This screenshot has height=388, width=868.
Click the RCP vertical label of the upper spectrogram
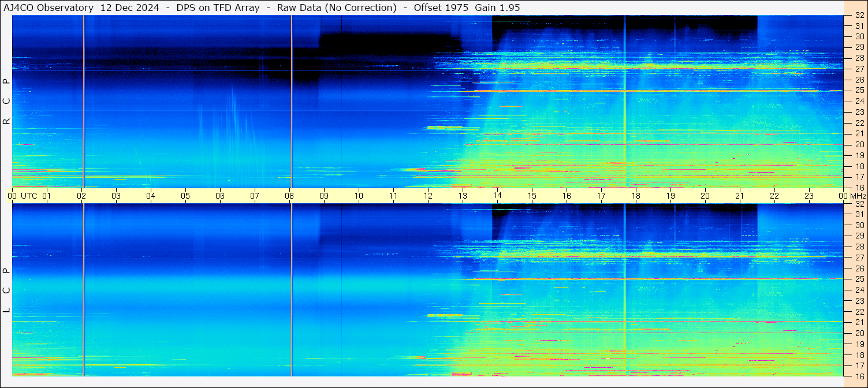click(x=6, y=101)
